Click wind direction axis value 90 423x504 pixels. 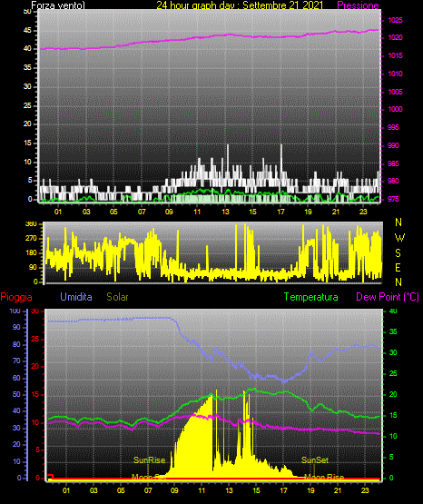[x=33, y=267]
